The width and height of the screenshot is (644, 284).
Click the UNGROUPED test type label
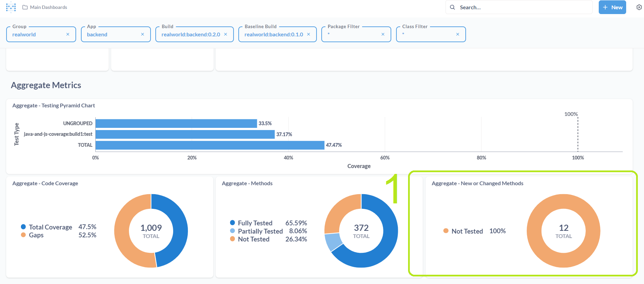(x=78, y=123)
